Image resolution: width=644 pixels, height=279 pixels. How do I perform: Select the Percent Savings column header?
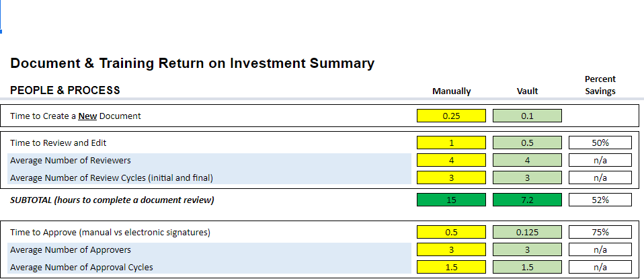point(600,85)
